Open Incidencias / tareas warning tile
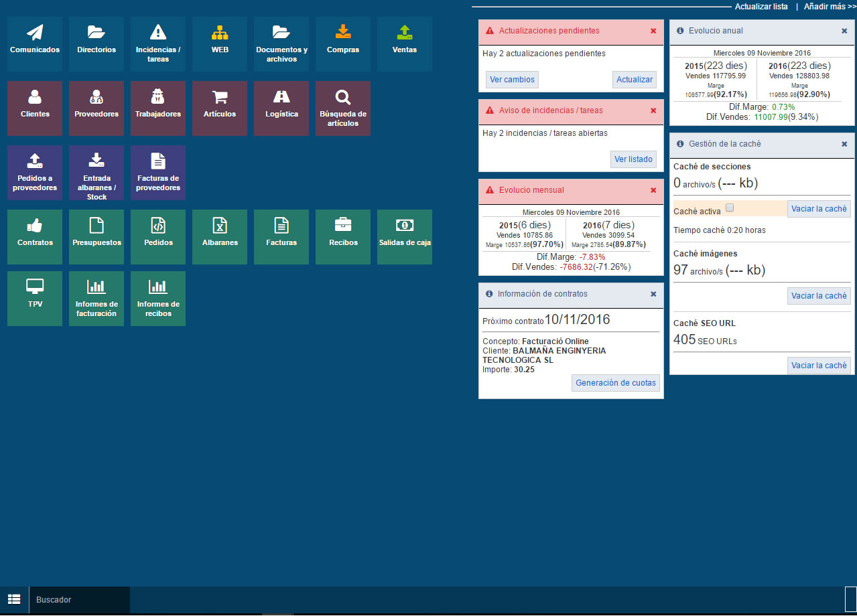The image size is (857, 616). [158, 44]
